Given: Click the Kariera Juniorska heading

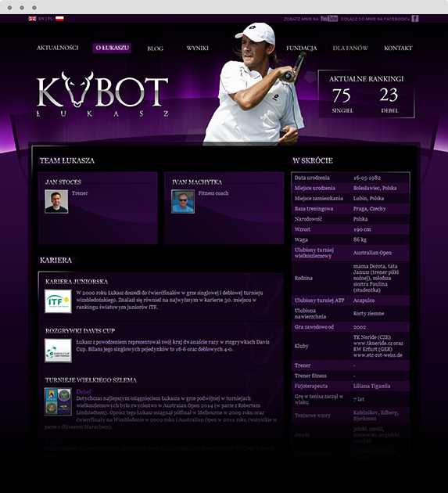Looking at the screenshot, I should pos(77,282).
